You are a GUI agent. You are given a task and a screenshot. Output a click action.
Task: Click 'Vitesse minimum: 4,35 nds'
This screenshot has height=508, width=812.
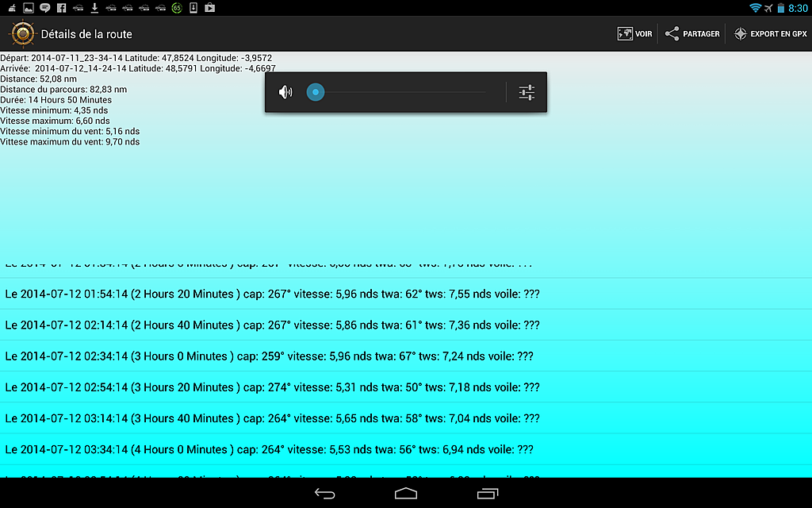(54, 110)
